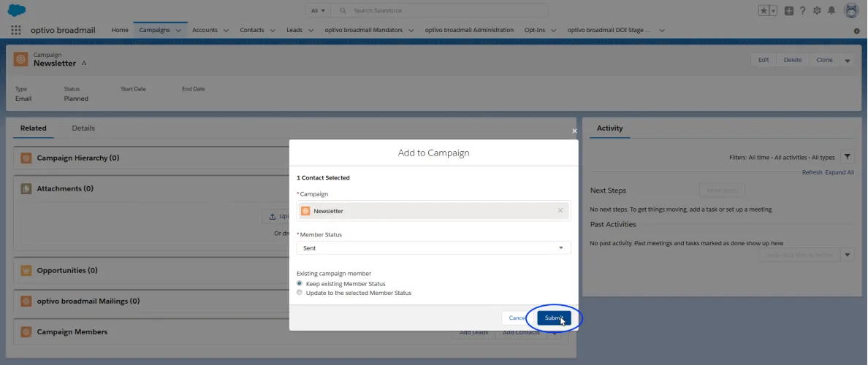This screenshot has width=868, height=365.
Task: Open the Contacts navigation tab
Action: point(252,30)
